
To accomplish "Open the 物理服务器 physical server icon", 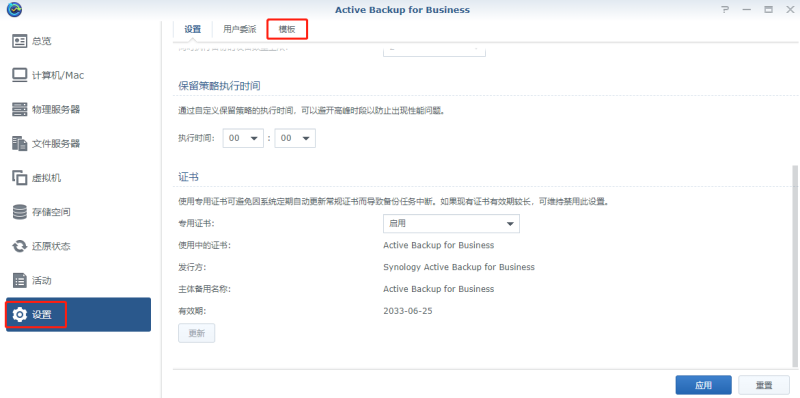I will point(19,110).
